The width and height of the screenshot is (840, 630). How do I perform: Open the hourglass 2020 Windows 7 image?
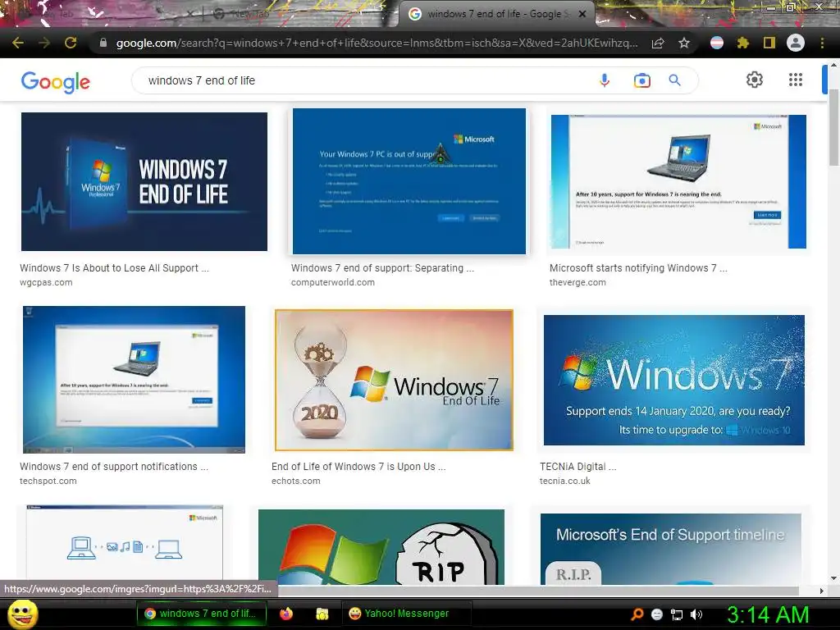coord(394,380)
